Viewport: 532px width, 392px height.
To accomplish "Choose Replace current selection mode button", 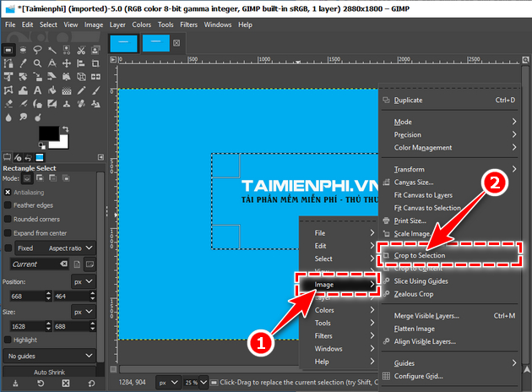I will click(27, 178).
